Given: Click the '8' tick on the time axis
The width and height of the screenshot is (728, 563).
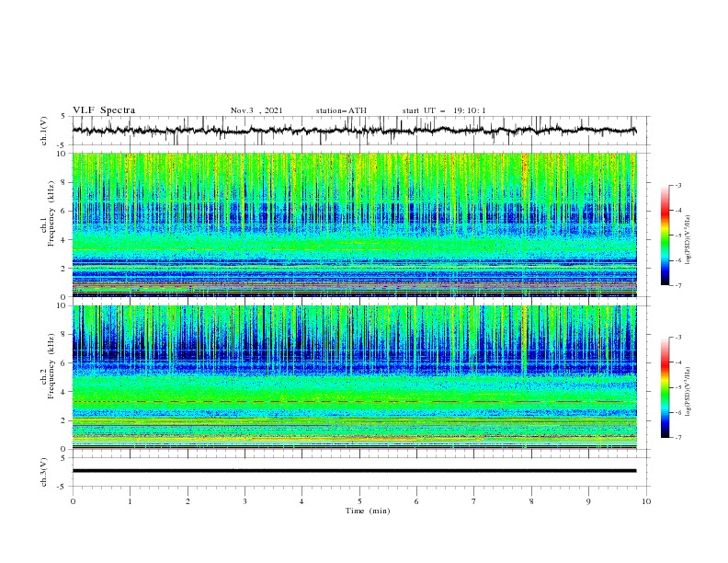Looking at the screenshot, I should tap(531, 501).
